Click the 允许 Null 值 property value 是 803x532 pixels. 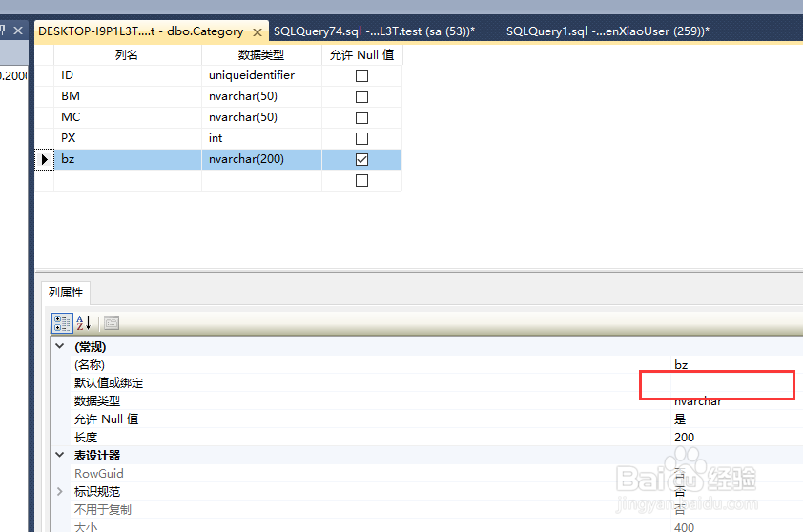click(x=680, y=419)
